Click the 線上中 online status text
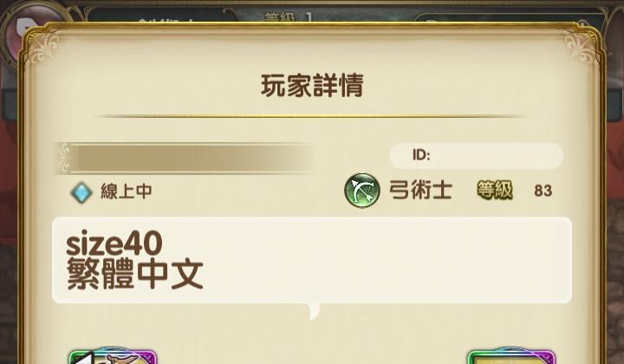 point(127,192)
